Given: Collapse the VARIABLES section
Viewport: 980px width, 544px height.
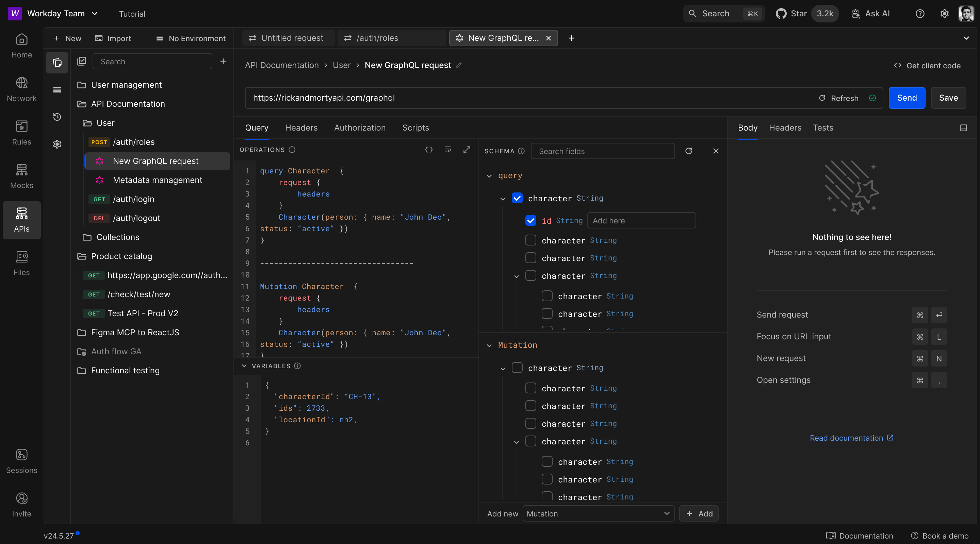Looking at the screenshot, I should pos(244,366).
